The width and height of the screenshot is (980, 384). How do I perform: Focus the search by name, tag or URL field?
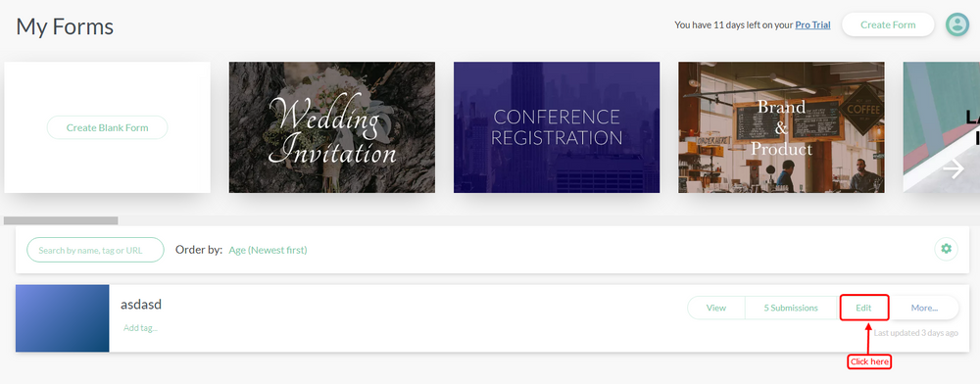point(96,250)
